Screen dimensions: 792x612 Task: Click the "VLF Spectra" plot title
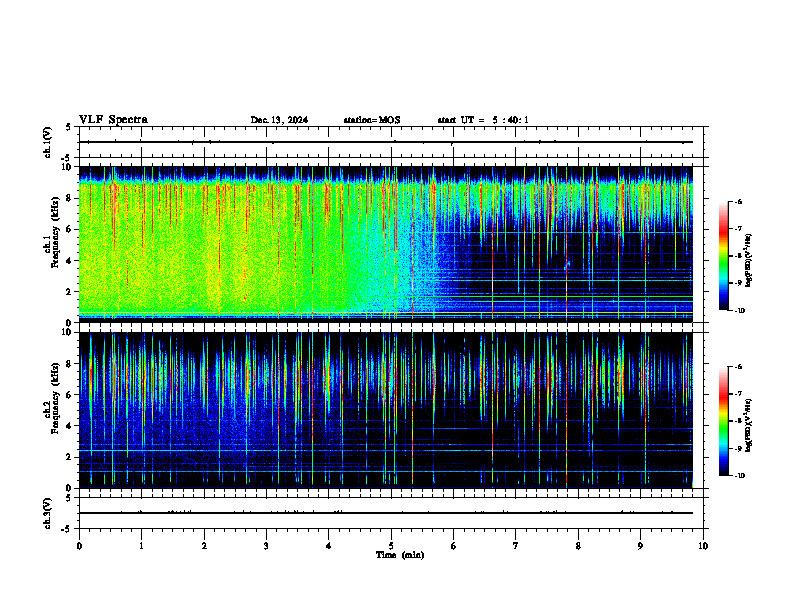tap(113, 120)
